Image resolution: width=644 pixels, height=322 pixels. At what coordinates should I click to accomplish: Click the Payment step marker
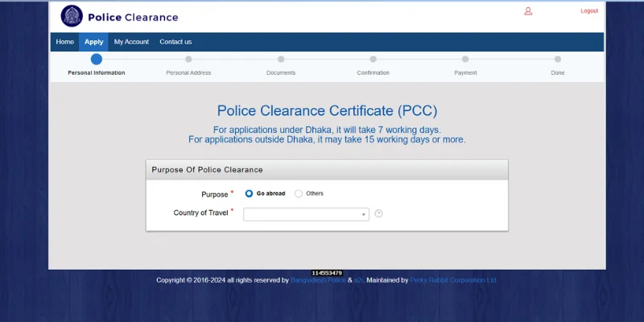pos(465,59)
